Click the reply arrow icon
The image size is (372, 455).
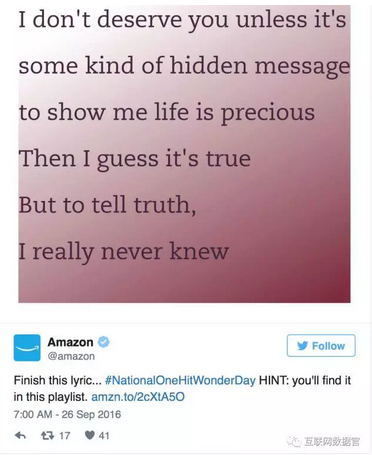(x=21, y=435)
